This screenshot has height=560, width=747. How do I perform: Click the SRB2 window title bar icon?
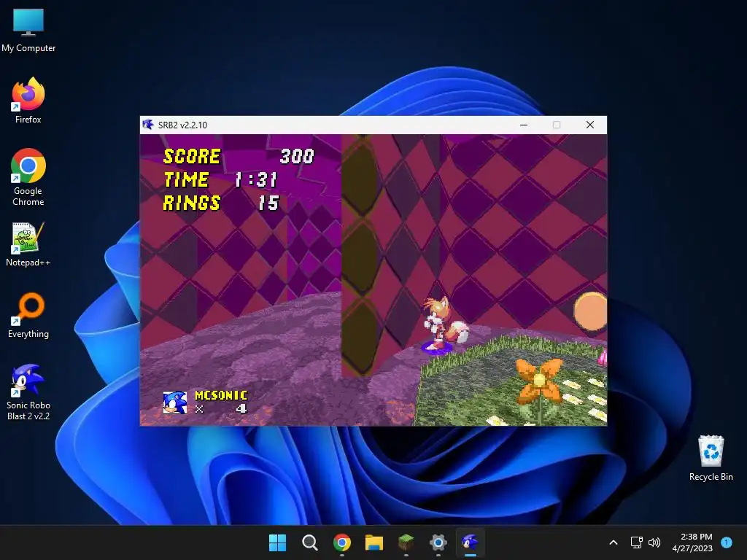pyautogui.click(x=148, y=125)
